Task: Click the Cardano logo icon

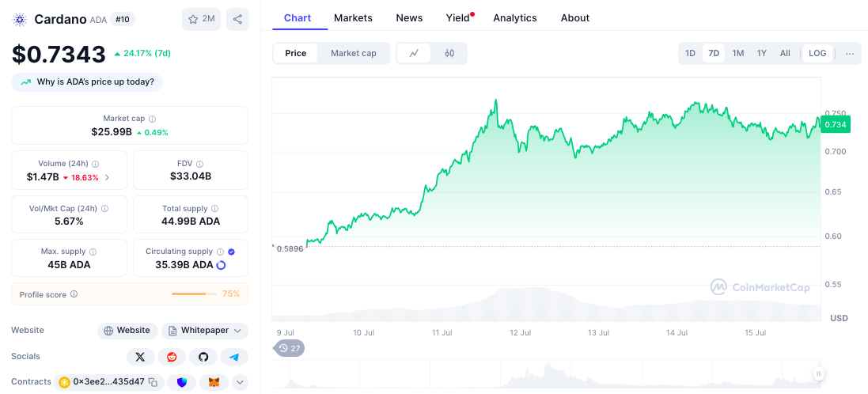Action: click(x=20, y=19)
